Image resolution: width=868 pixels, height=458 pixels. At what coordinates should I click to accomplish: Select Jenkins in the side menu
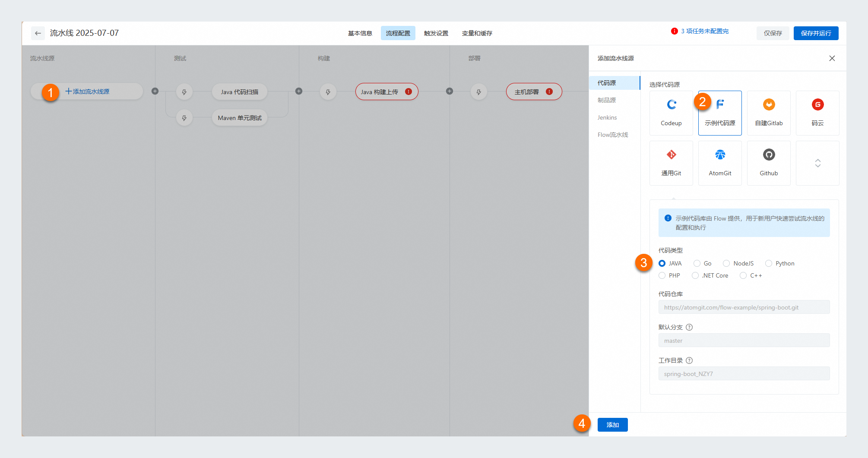[615, 117]
